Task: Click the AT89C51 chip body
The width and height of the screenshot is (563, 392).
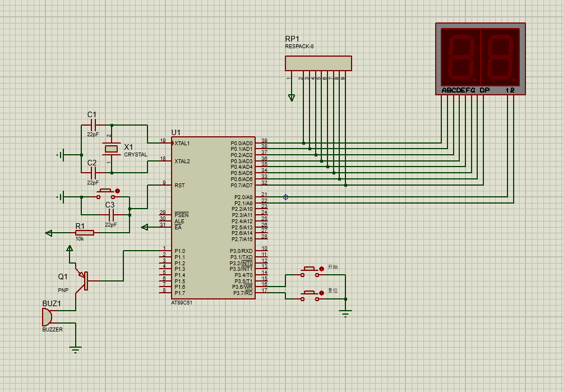Action: click(213, 218)
